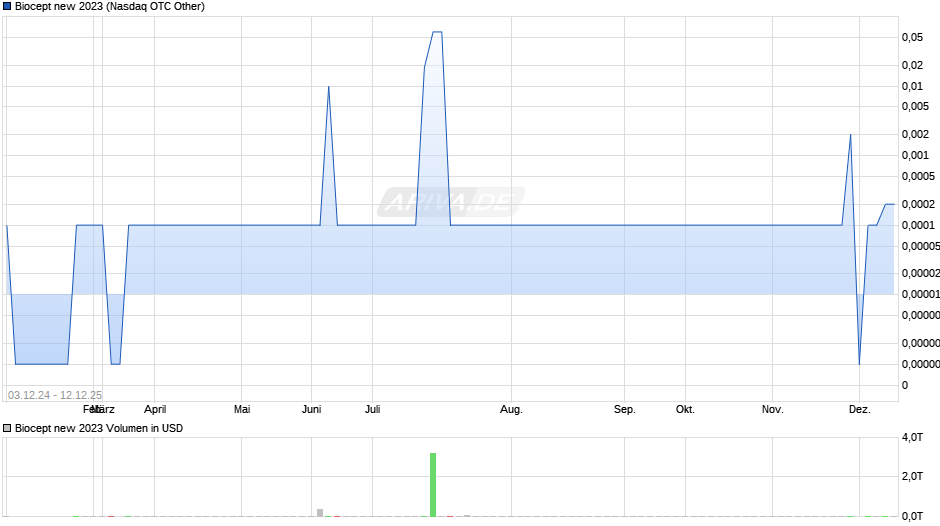Image resolution: width=940 pixels, height=526 pixels.
Task: Click the '0,0001' price axis value
Action: tap(918, 226)
